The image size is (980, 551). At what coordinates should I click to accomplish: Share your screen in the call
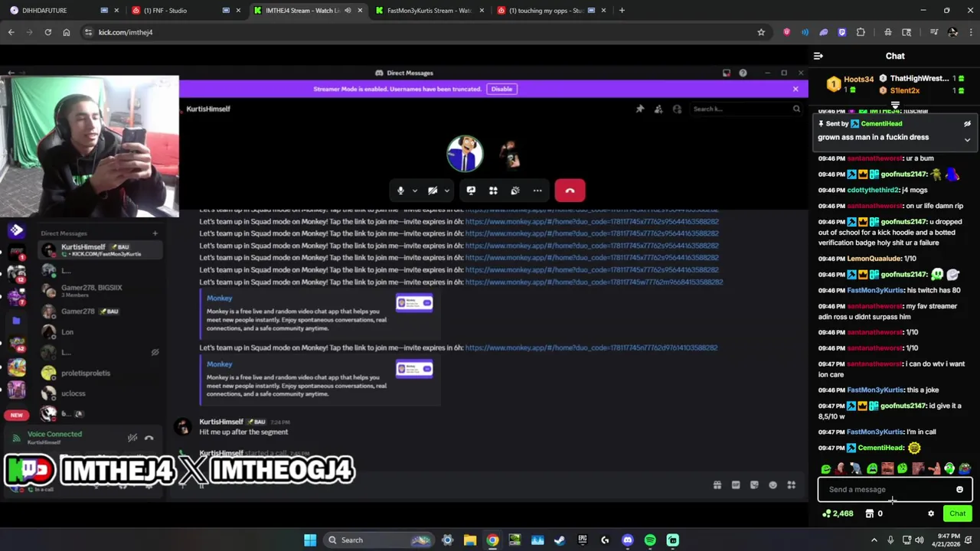tap(471, 191)
